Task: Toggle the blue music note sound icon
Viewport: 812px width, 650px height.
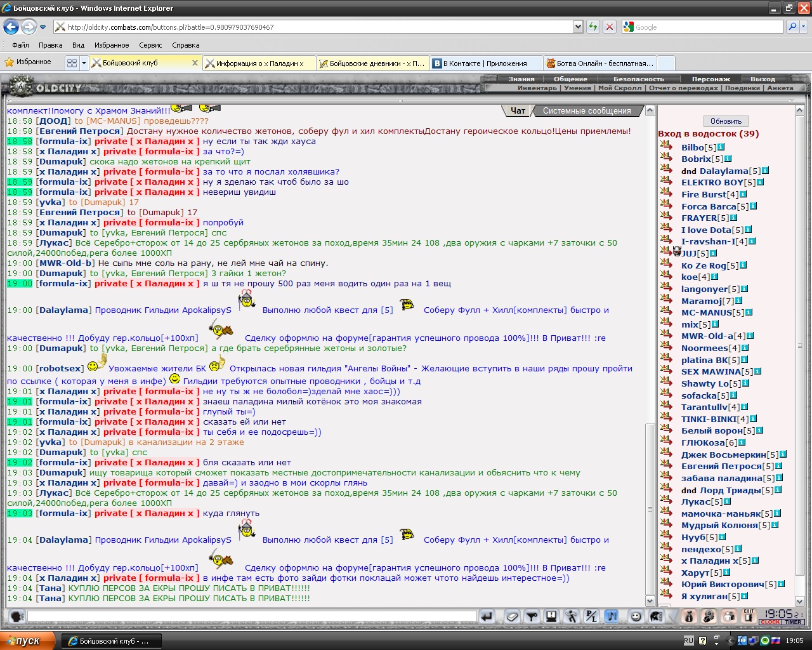Action: tap(612, 616)
